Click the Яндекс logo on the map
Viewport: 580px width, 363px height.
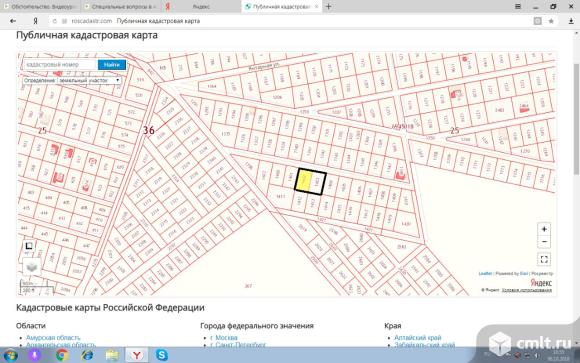pyautogui.click(x=541, y=283)
